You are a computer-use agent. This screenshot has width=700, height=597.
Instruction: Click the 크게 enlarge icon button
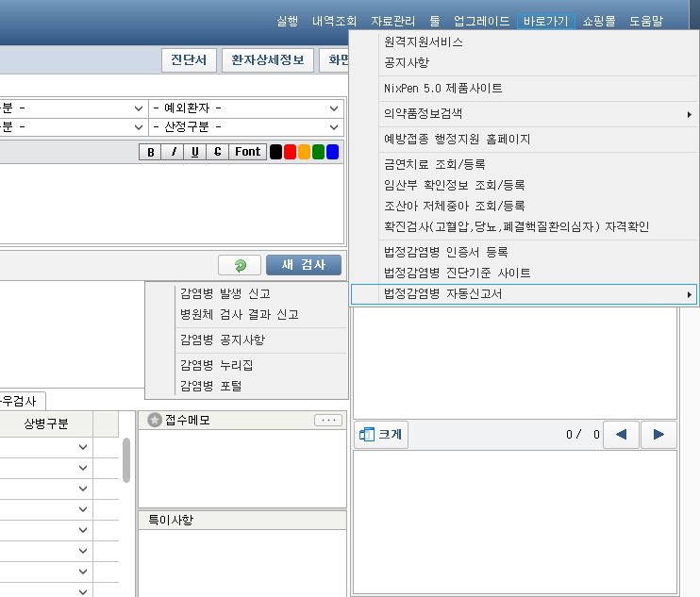380,435
